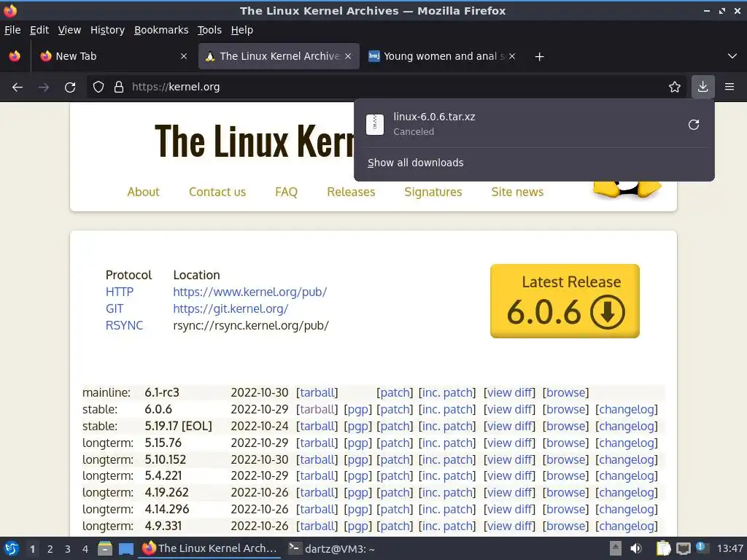Browse longterm 4.19.262 source

(565, 492)
